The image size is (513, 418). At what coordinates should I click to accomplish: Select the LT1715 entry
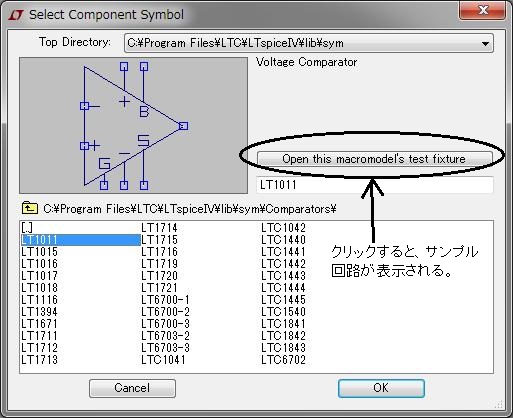[159, 240]
